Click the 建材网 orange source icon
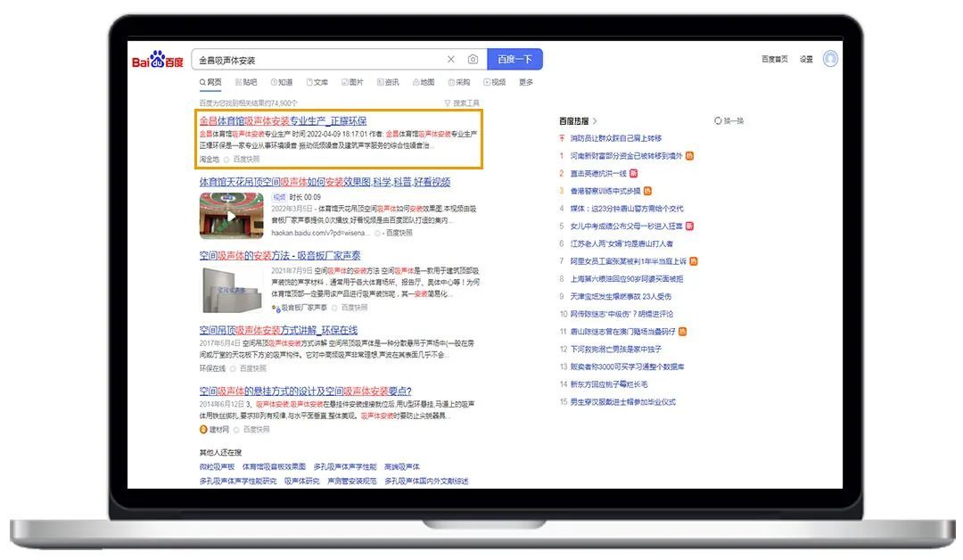 coord(202,430)
